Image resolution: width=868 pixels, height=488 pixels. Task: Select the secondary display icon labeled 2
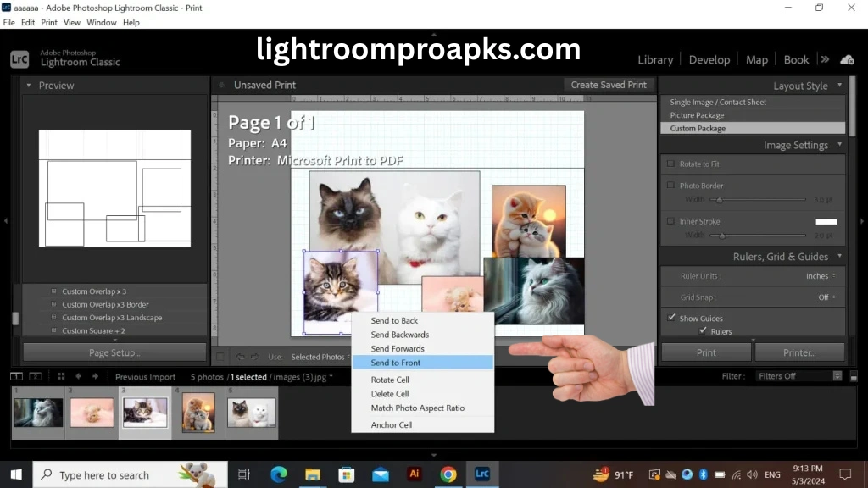click(x=35, y=376)
